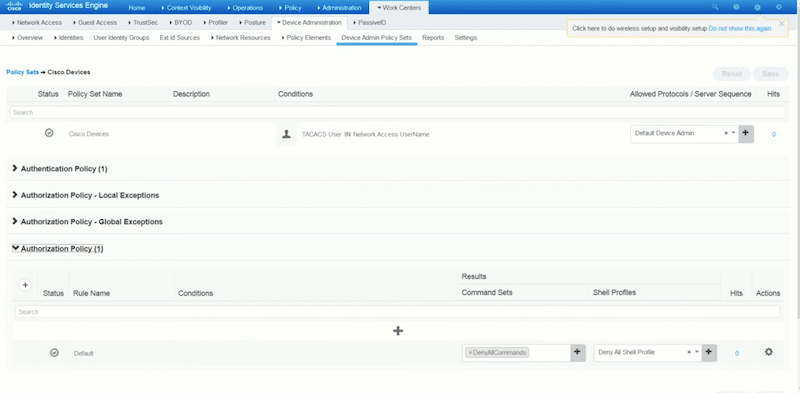Click plus button next to Default Device Admin
Viewport: 800px width, 393px height.
pos(746,133)
